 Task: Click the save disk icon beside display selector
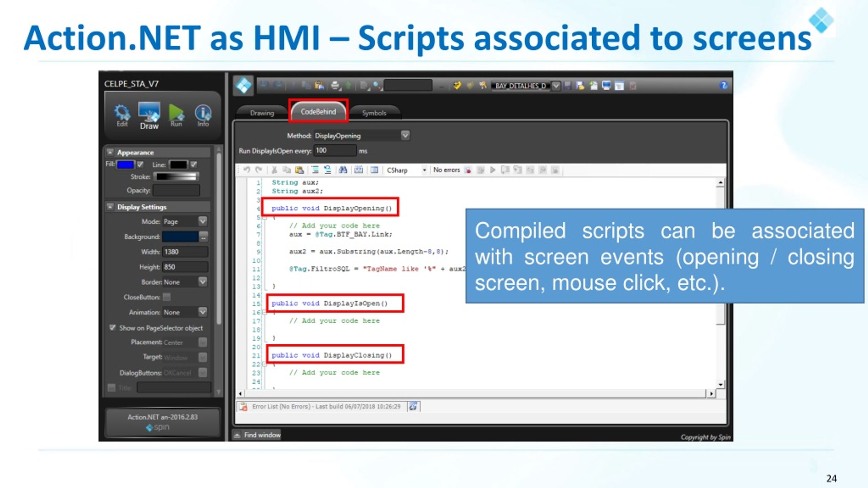pos(567,85)
